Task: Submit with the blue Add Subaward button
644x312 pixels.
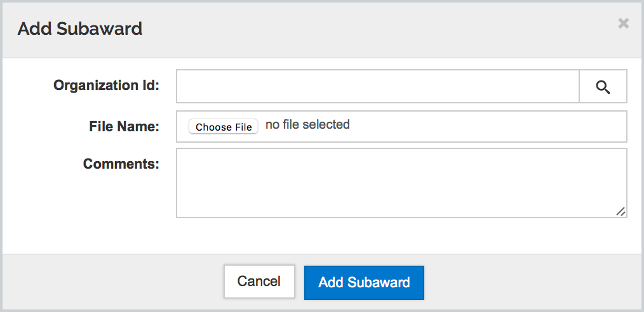Action: (x=364, y=282)
